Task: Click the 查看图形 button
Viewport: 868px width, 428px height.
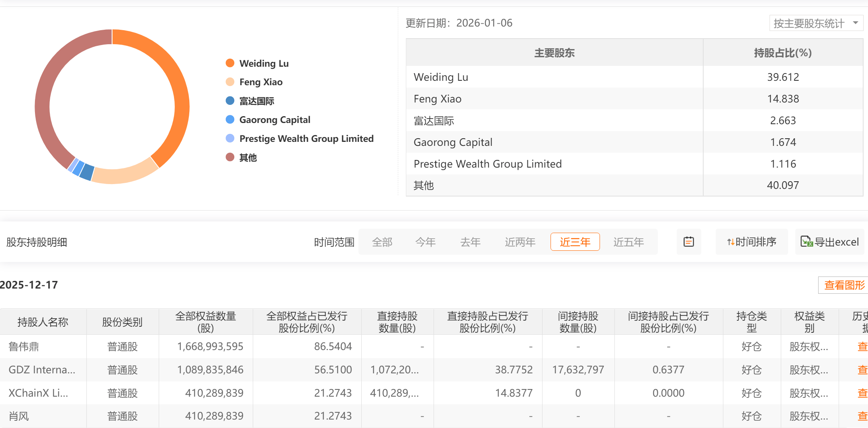Action: click(x=844, y=285)
